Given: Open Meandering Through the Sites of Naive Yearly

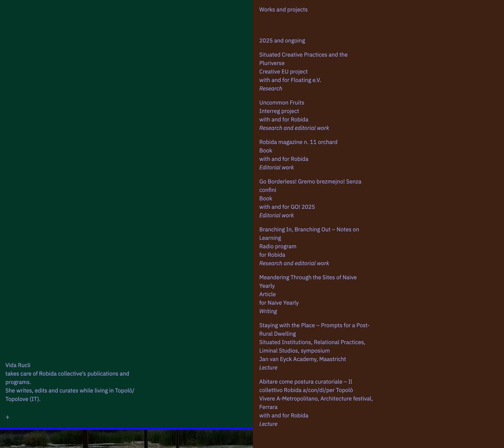Looking at the screenshot, I should point(307,278).
